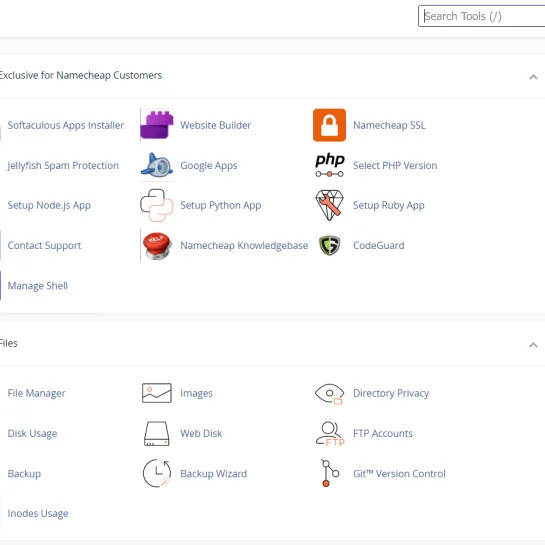
Task: Click the Images picture icon
Action: [157, 393]
